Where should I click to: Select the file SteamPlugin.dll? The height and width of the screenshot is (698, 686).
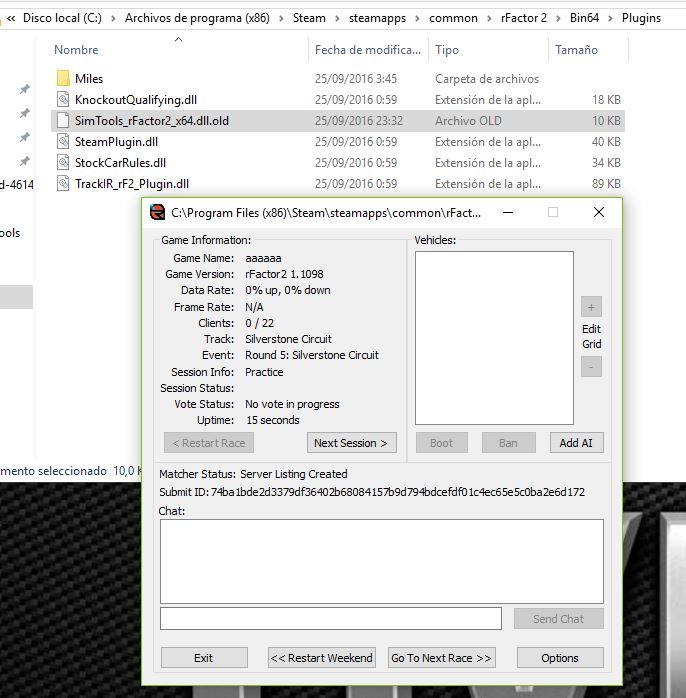click(x=116, y=142)
